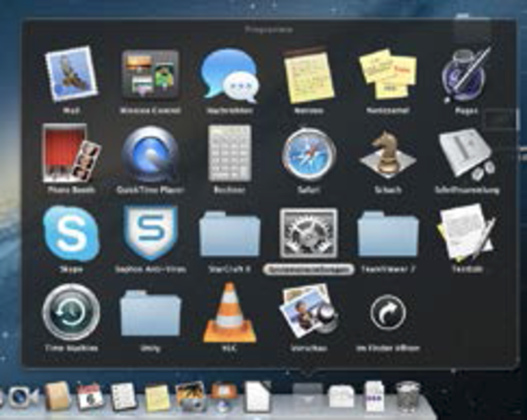527x420 pixels.
Task: Open FaceTime from the Dock
Action: 23,397
